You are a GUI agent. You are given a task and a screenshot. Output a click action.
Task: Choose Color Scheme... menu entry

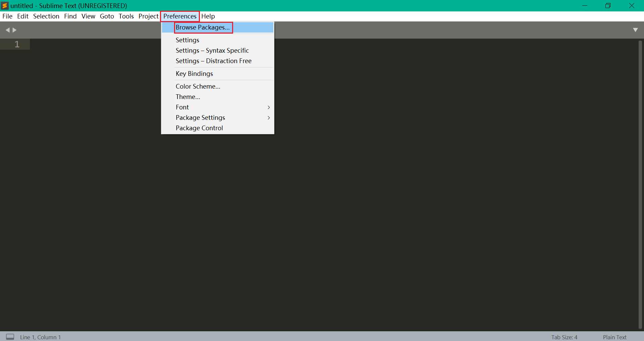[x=218, y=86]
